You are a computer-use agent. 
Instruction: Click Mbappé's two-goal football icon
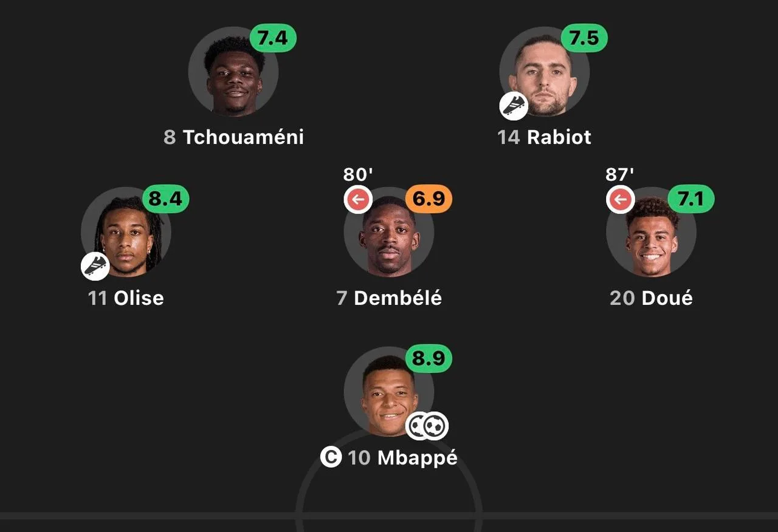(x=427, y=426)
